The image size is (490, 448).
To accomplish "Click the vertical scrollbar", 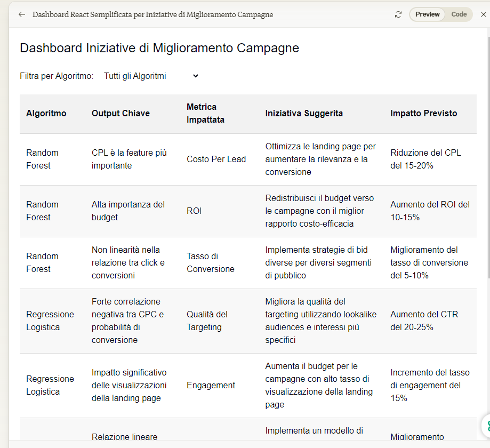I will point(488,156).
